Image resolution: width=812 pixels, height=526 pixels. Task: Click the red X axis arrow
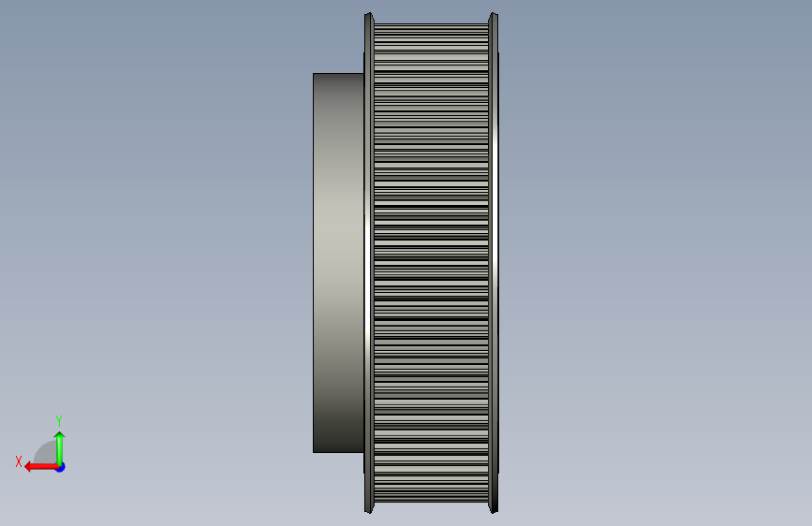pos(41,467)
